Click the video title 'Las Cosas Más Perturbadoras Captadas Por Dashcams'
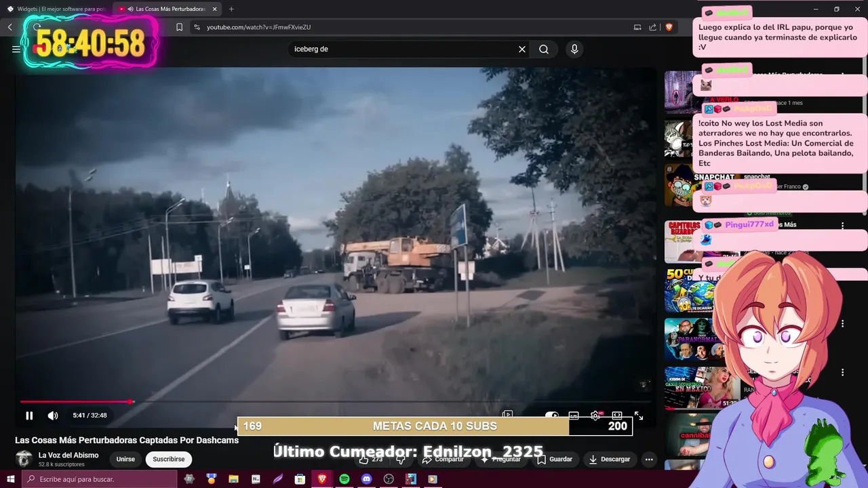The image size is (868, 488). (x=127, y=440)
